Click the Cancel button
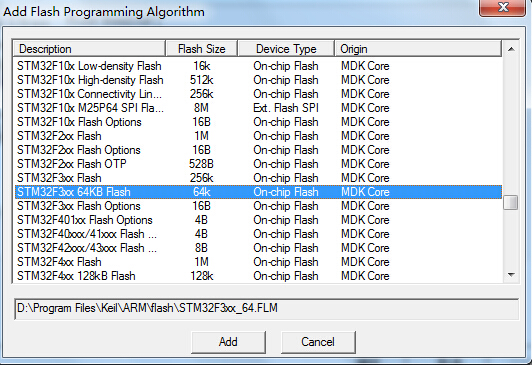This screenshot has width=532, height=365. pyautogui.click(x=318, y=342)
